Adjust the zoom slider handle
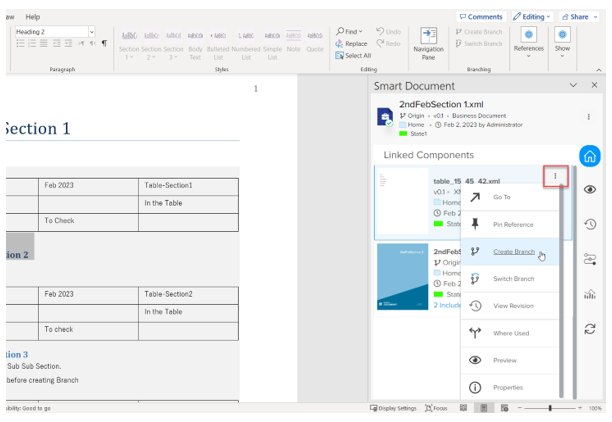This screenshot has height=422, width=612. 550,408
